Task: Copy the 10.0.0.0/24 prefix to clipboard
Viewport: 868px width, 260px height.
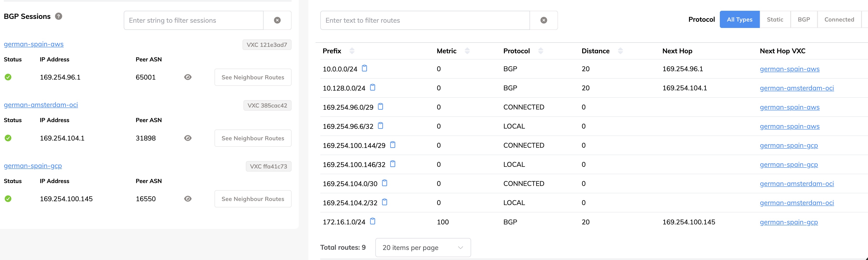Action: (x=365, y=68)
